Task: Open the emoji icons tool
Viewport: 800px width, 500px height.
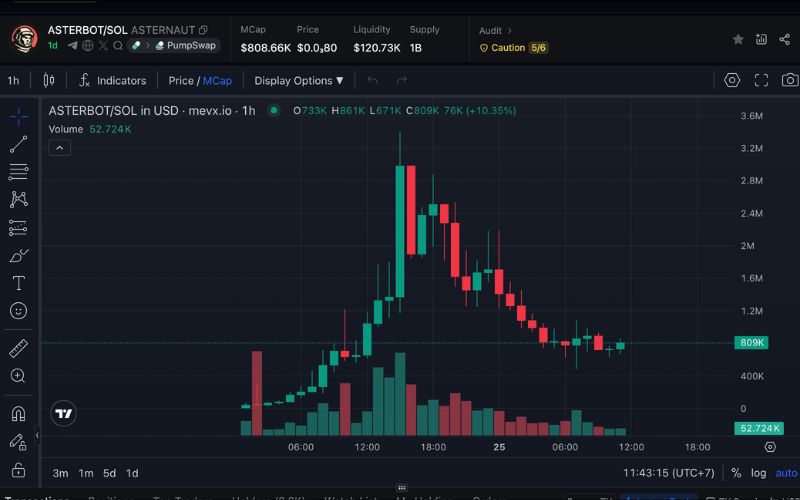Action: 18,311
